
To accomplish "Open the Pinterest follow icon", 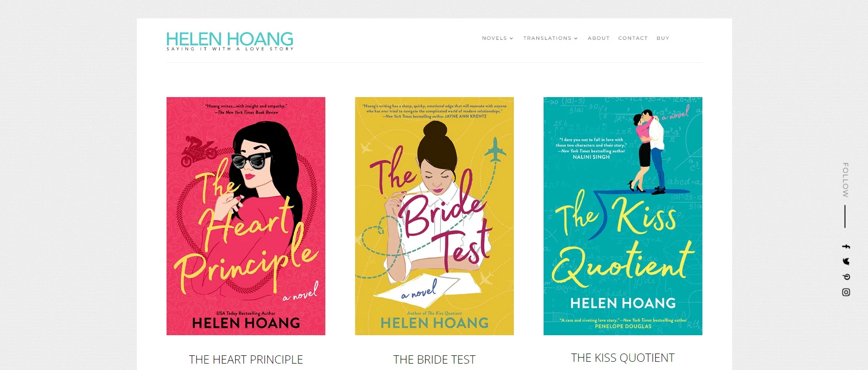I will tap(846, 277).
